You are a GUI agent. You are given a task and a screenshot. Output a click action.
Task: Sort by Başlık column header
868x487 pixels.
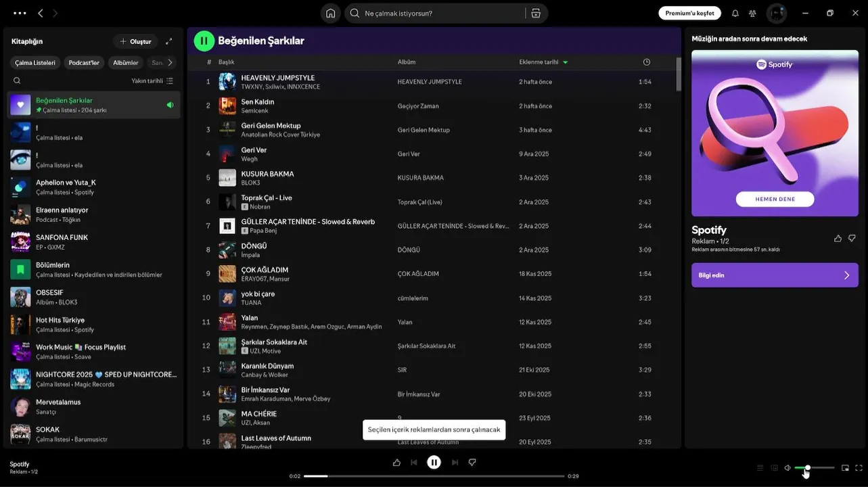[226, 62]
